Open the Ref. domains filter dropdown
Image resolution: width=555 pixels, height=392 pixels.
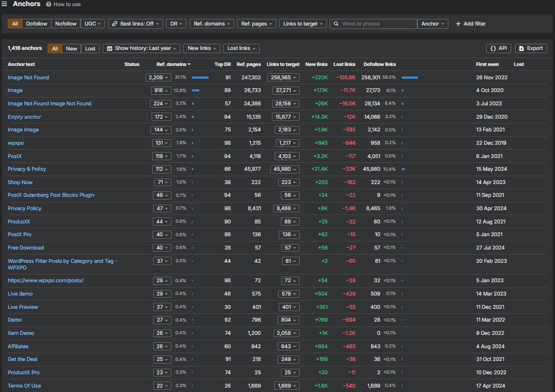pos(211,24)
